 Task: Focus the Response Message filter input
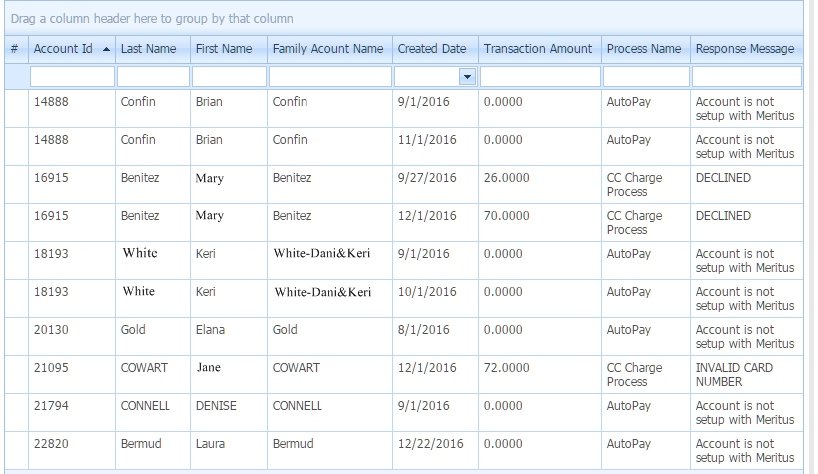click(x=747, y=77)
